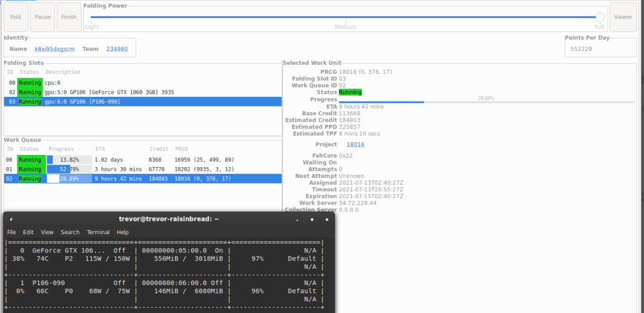Screen dimensions: 644x313
Task: Select work queue item 00 with 13.82% progress
Action: click(143, 160)
